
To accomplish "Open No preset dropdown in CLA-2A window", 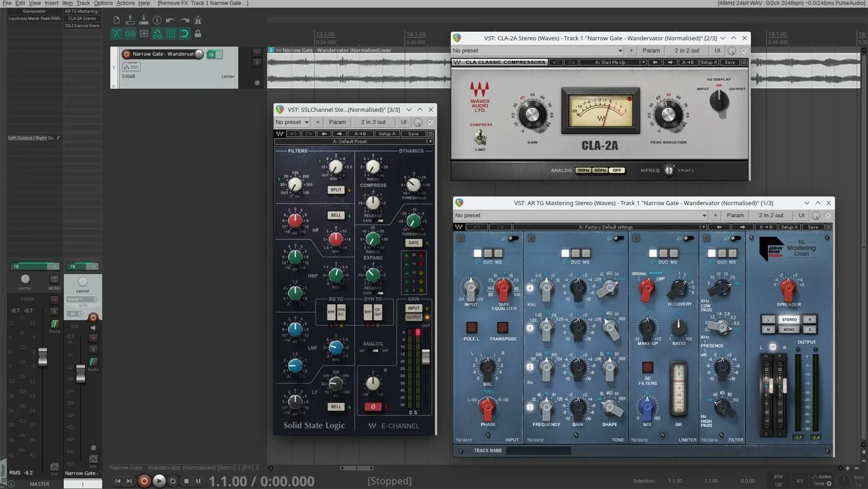I will pyautogui.click(x=538, y=51).
